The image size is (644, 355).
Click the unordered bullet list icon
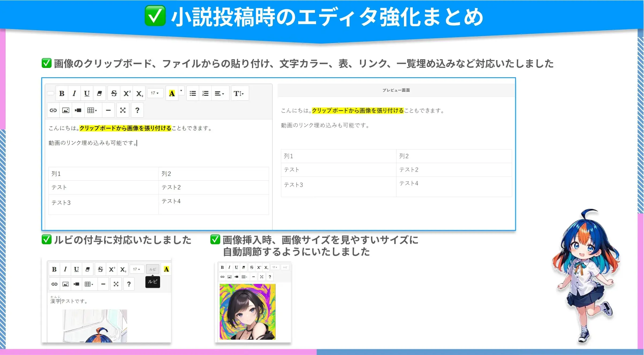[x=193, y=93]
